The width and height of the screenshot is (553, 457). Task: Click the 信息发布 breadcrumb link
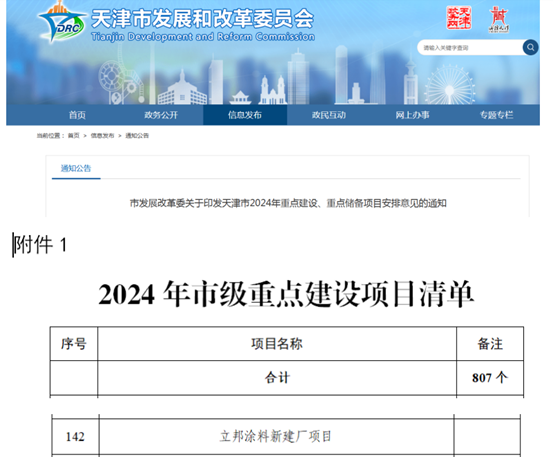tap(102, 135)
